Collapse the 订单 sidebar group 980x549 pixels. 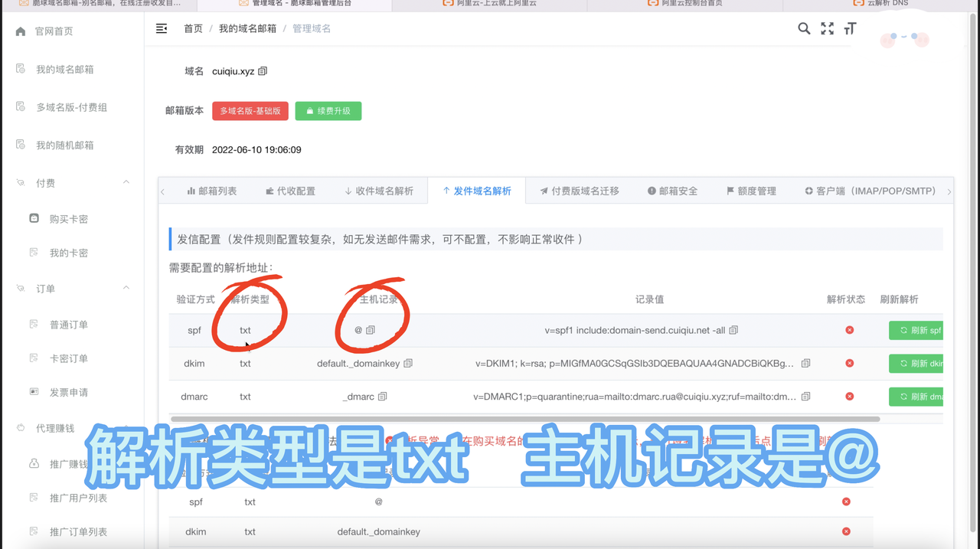[126, 288]
